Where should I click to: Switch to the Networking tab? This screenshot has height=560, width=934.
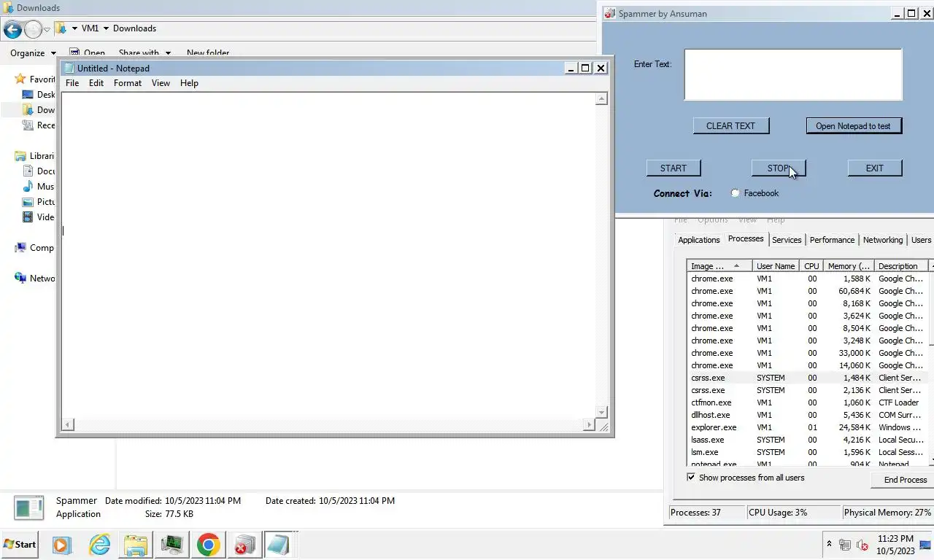pyautogui.click(x=883, y=240)
